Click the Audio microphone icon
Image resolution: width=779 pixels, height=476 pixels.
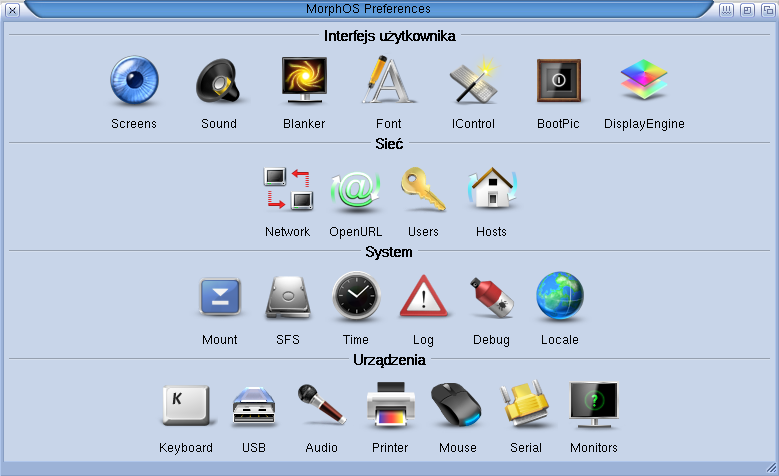(322, 404)
